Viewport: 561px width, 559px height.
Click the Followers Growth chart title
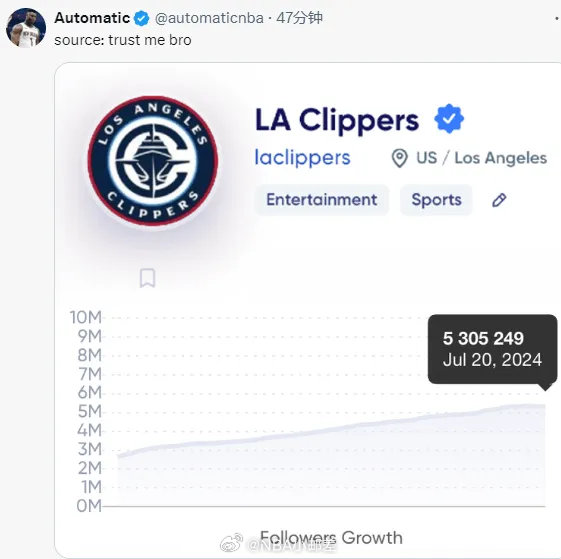(331, 538)
